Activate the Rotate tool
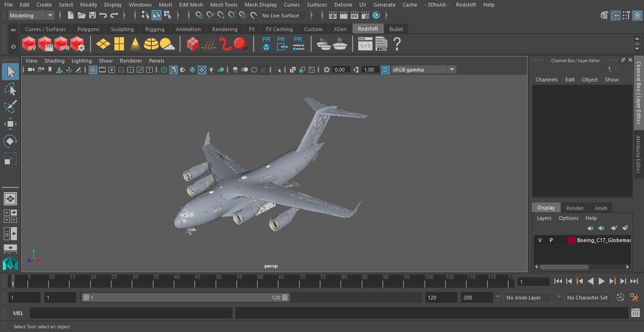Viewport: 644px width, 332px height. click(10, 141)
